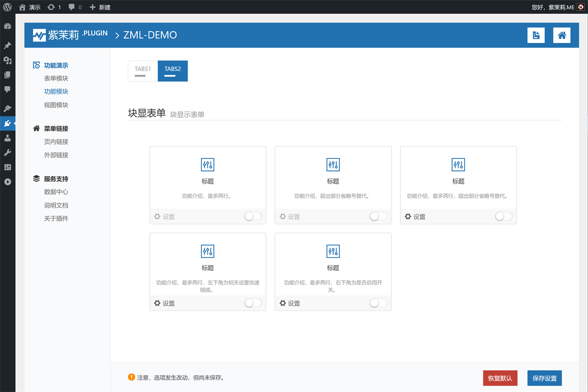Viewport: 588px width, 392px height.
Task: Open the Dashboard gauge icon in sidebar
Action: coord(7,26)
